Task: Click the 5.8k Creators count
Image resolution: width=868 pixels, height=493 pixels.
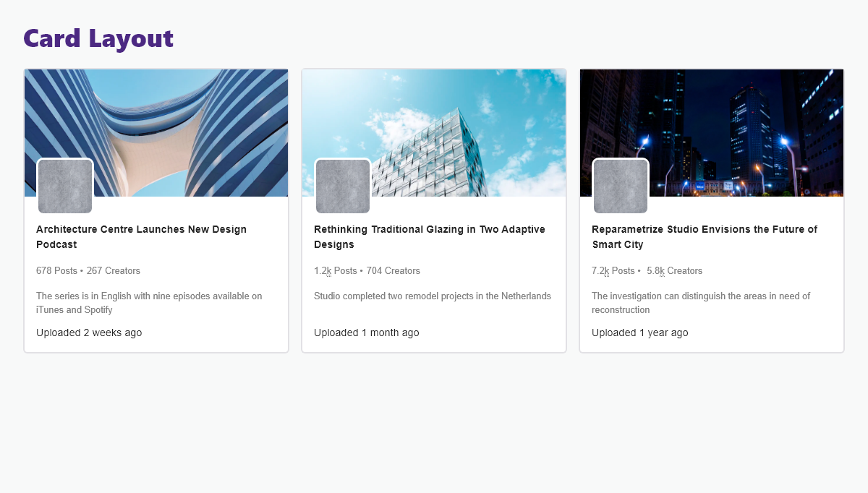Action: click(x=675, y=271)
